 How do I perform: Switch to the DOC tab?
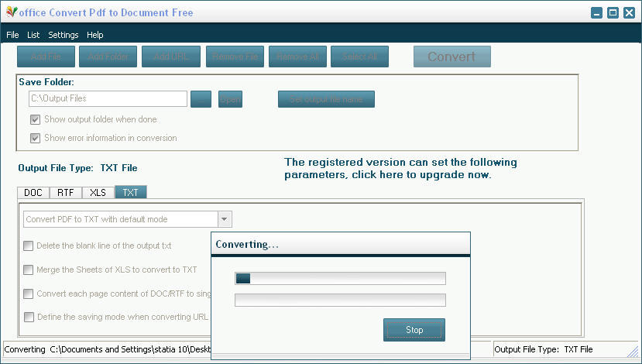pos(33,192)
